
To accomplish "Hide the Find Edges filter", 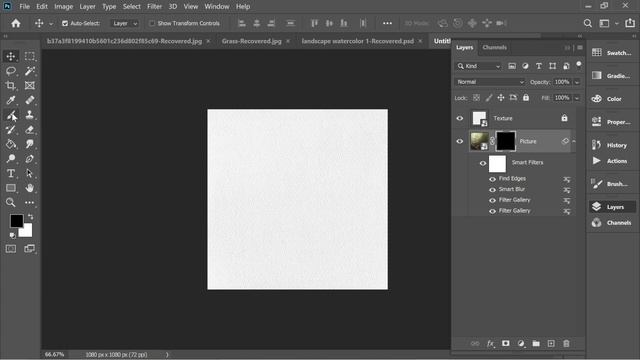I will click(x=492, y=179).
